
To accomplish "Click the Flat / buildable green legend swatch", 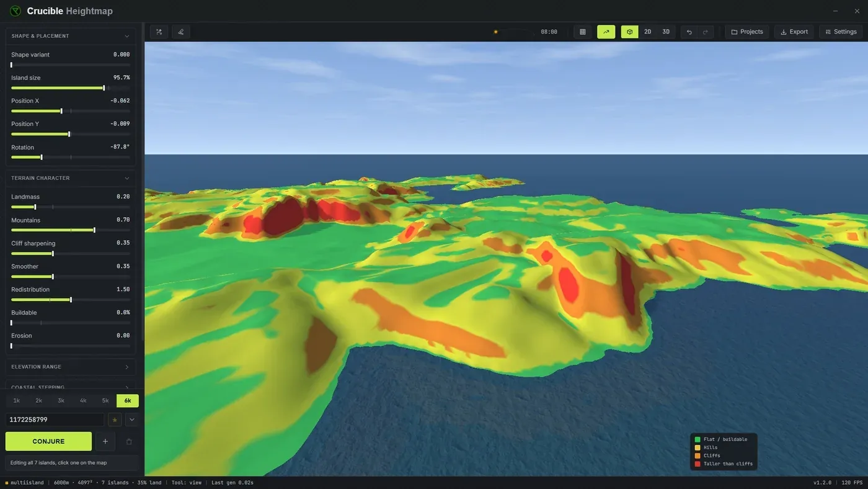I will pos(698,439).
